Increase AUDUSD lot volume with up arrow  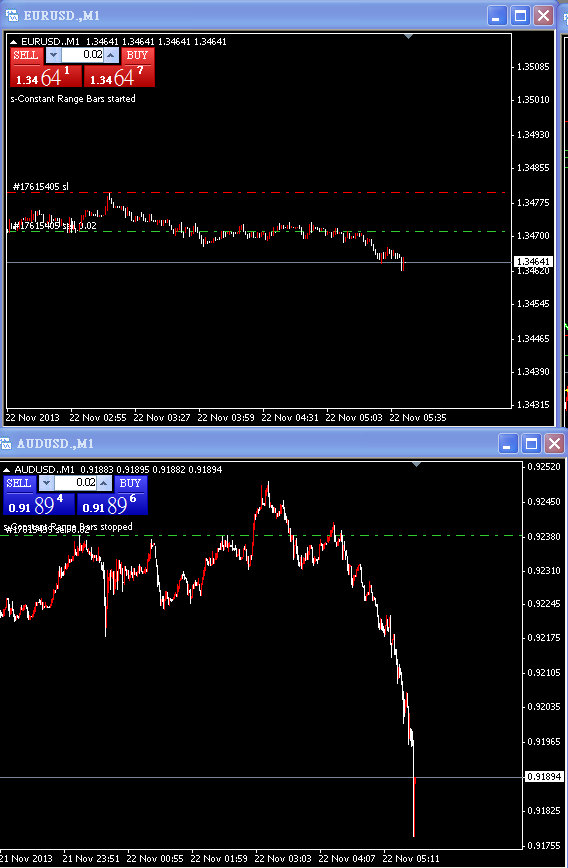105,483
